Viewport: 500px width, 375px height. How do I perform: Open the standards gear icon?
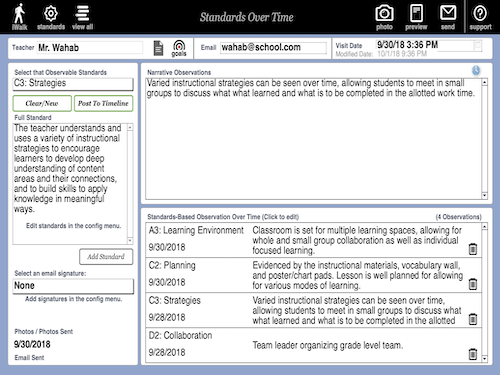tap(51, 17)
